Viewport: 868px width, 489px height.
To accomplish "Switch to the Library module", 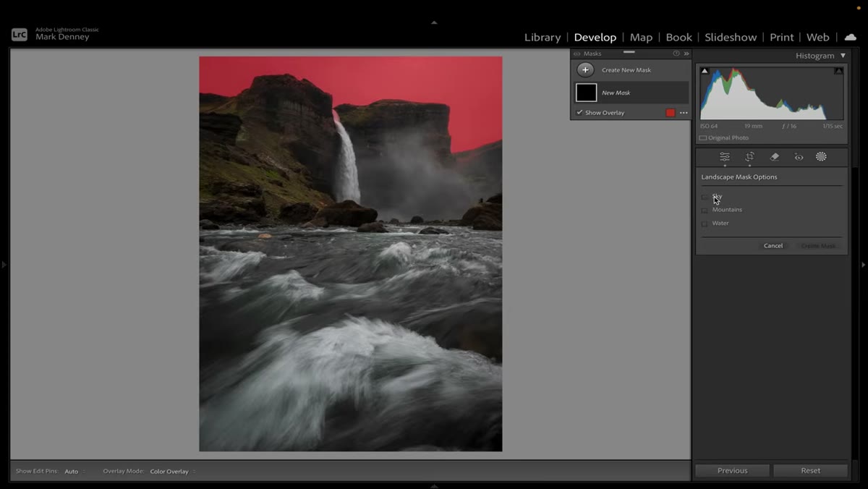I will pos(542,38).
